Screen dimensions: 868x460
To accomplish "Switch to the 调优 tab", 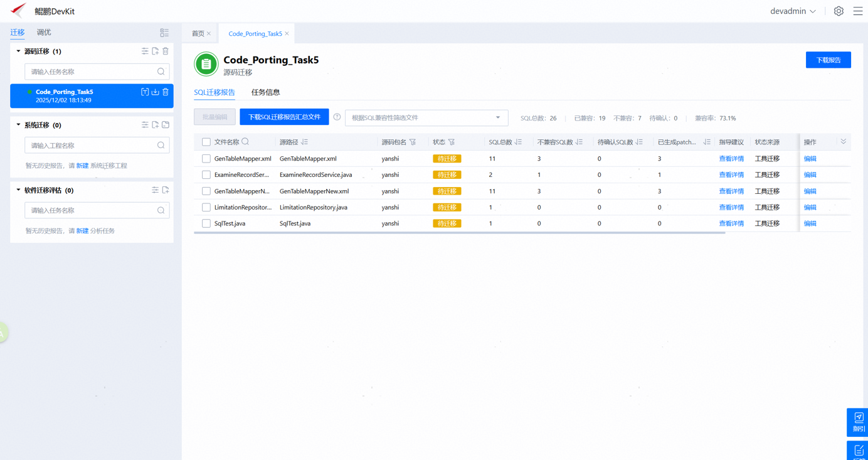I will pyautogui.click(x=44, y=33).
